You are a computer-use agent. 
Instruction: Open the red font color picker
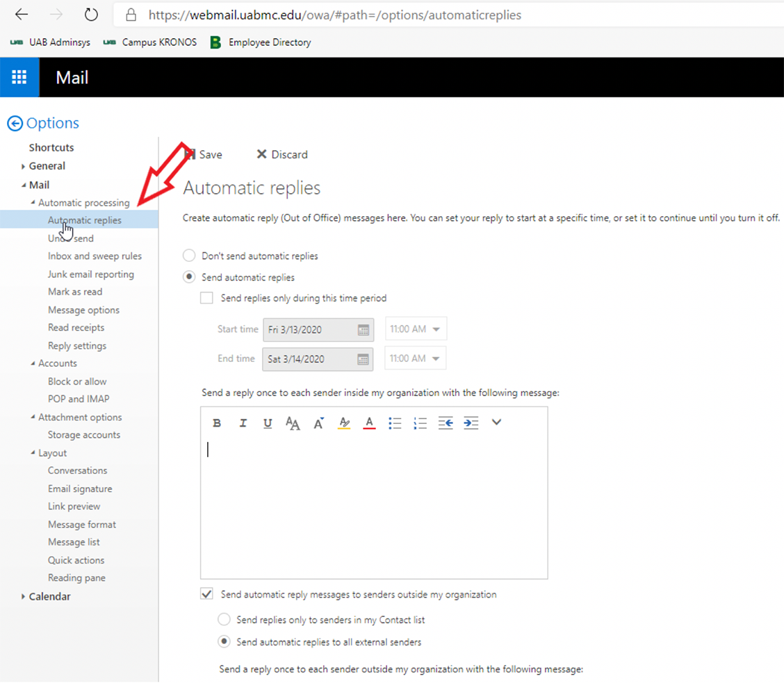pyautogui.click(x=369, y=423)
